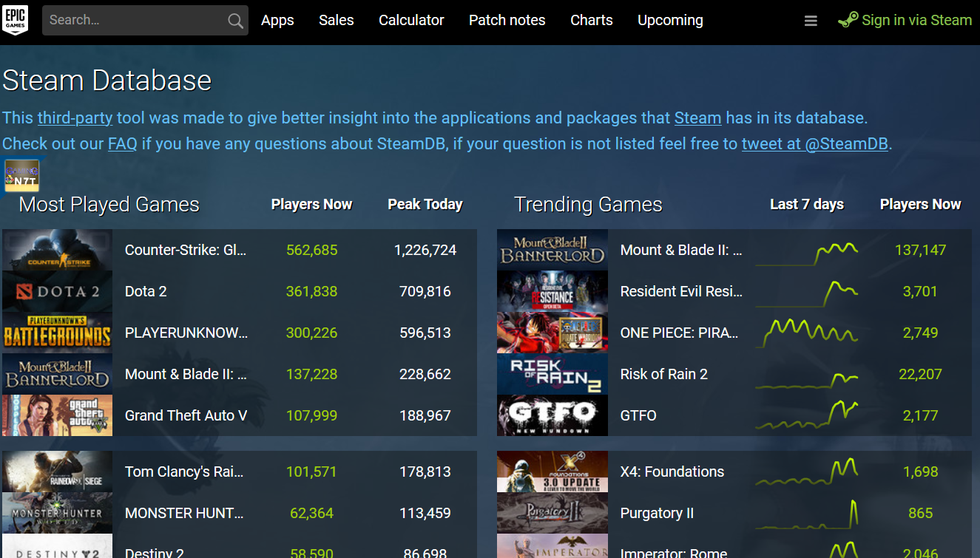Open One Piece Pirate Warriors thumbnail
Screen dimensions: 980x558
point(552,333)
